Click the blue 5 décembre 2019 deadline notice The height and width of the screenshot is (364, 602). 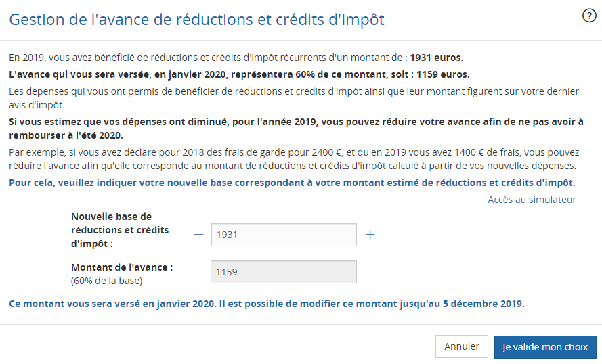(x=267, y=304)
